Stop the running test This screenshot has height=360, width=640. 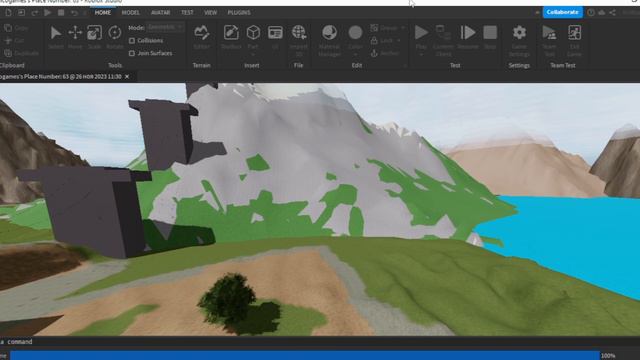click(490, 33)
